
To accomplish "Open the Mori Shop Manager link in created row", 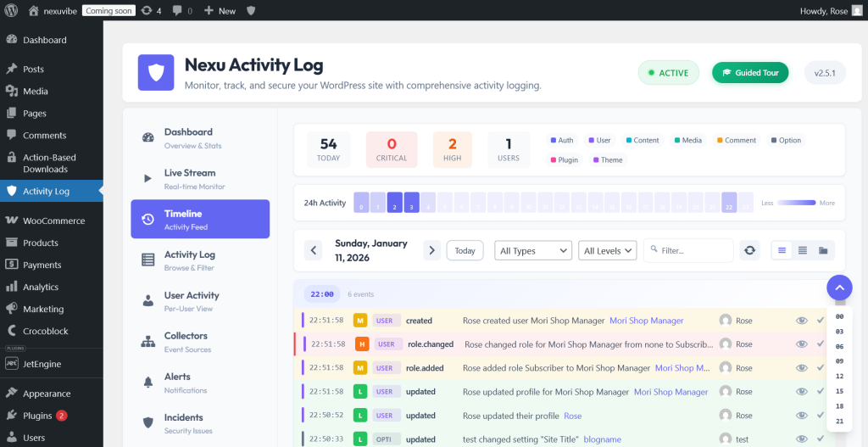I will pos(647,321).
